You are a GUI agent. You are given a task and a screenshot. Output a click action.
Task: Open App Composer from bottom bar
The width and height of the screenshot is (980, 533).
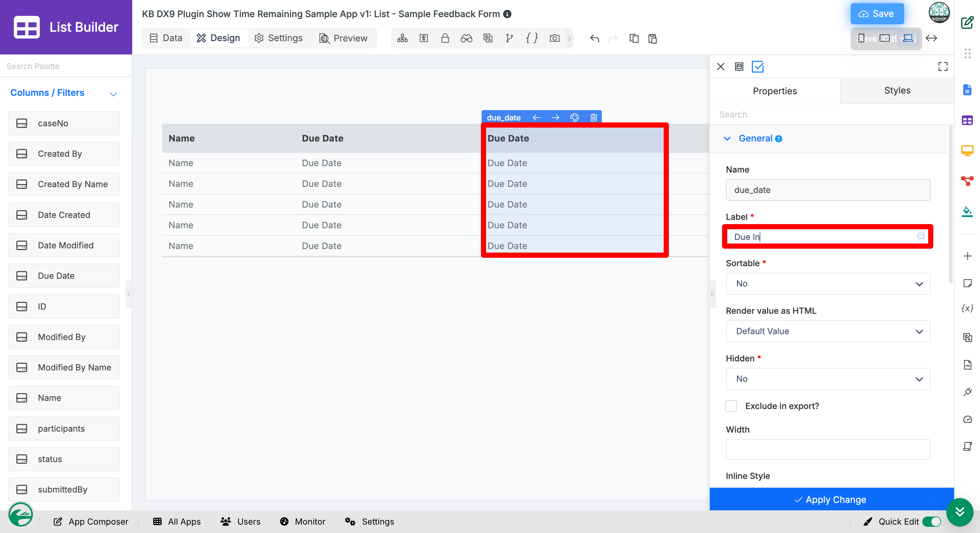point(91,522)
